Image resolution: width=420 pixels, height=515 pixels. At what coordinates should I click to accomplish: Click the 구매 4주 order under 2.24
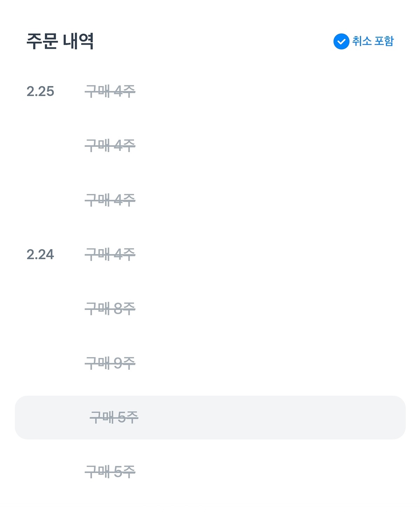pyautogui.click(x=110, y=254)
